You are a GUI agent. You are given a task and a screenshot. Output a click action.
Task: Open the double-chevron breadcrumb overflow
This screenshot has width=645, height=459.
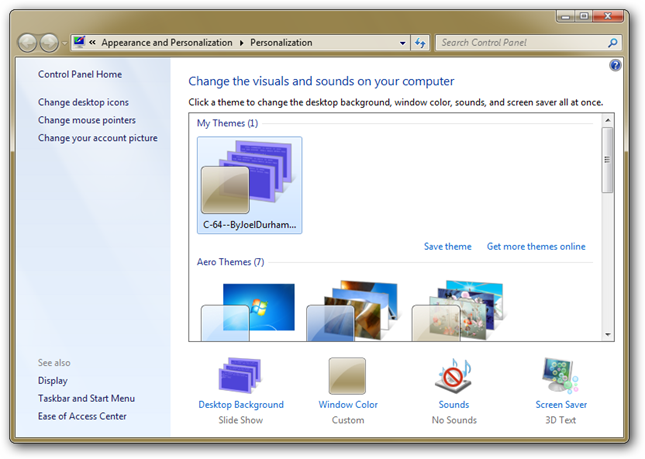[x=93, y=42]
